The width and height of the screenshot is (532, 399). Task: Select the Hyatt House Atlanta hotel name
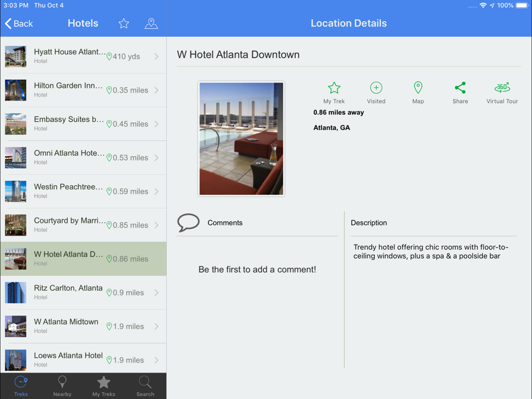click(70, 52)
